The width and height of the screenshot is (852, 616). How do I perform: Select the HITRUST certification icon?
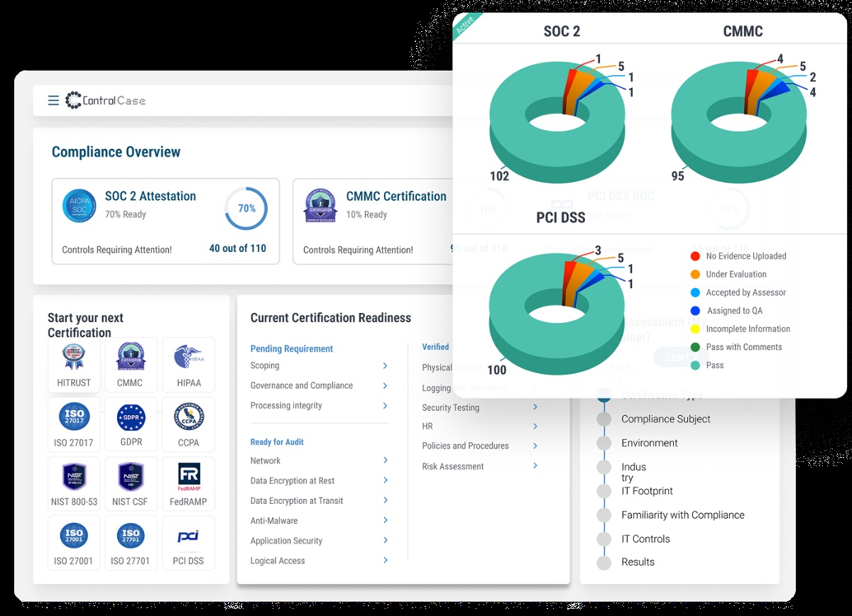pyautogui.click(x=74, y=356)
